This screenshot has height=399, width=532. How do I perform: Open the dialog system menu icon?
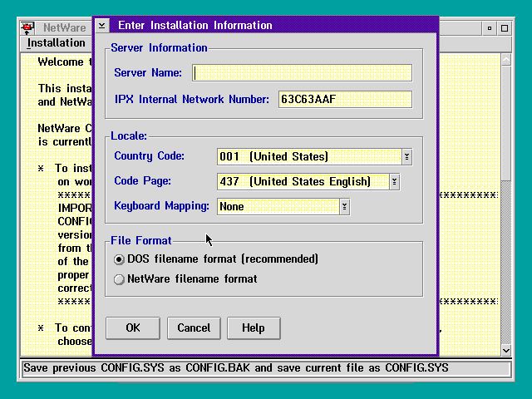tap(101, 26)
